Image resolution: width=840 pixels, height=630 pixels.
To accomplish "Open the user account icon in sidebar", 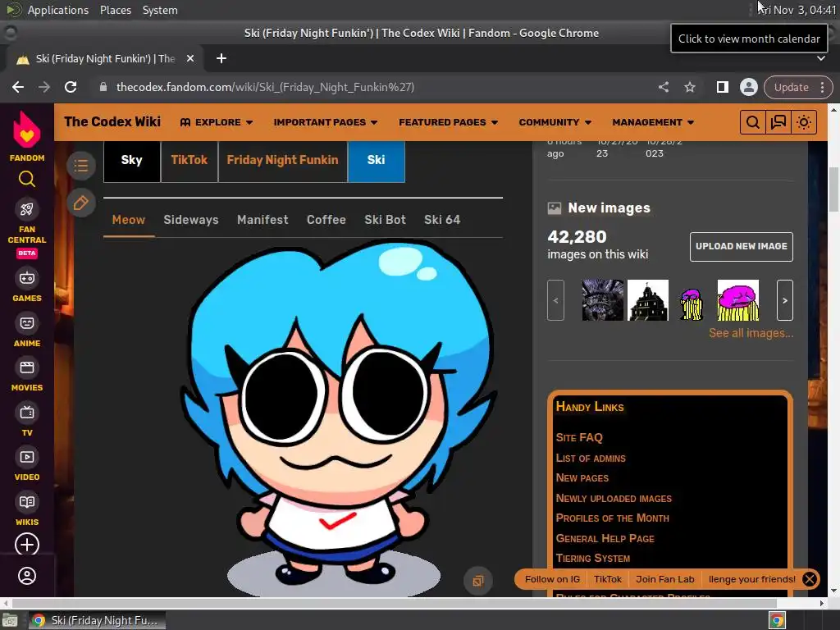I will pos(27,576).
